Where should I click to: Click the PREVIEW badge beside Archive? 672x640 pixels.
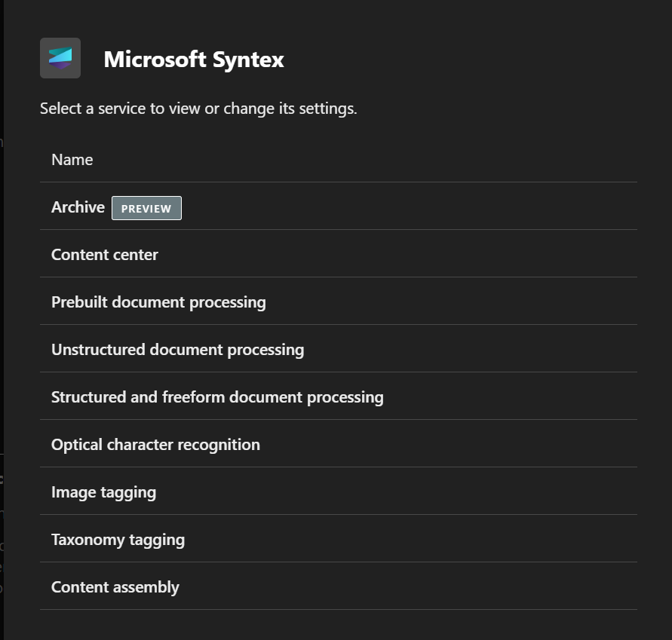[x=146, y=208]
